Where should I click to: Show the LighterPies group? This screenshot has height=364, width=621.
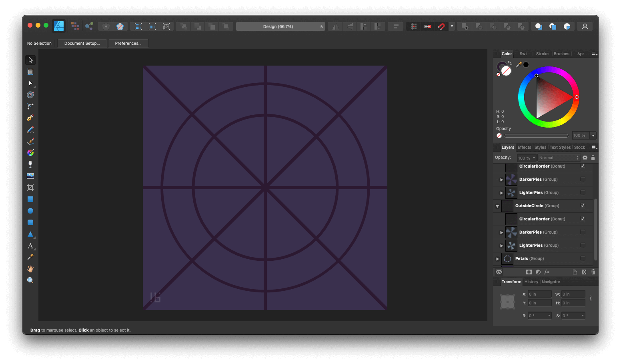tap(583, 192)
